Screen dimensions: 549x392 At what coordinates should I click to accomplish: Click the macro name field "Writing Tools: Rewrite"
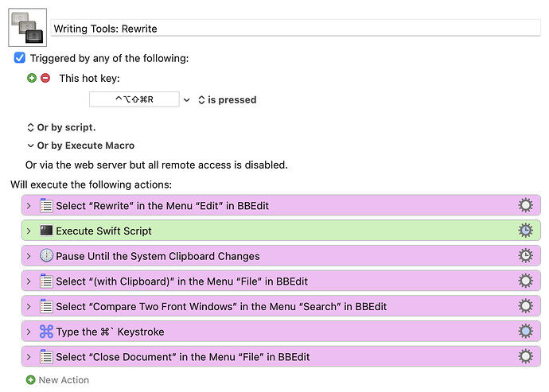294,28
